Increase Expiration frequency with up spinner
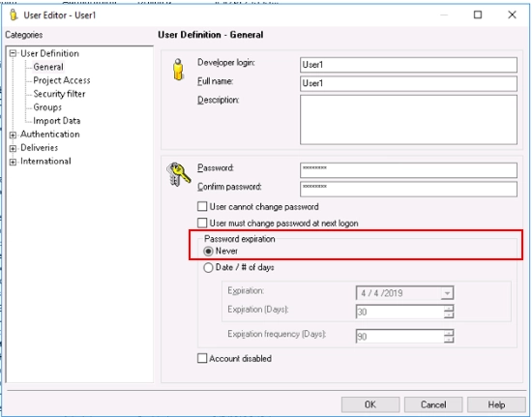532x417 pixels. 449,333
